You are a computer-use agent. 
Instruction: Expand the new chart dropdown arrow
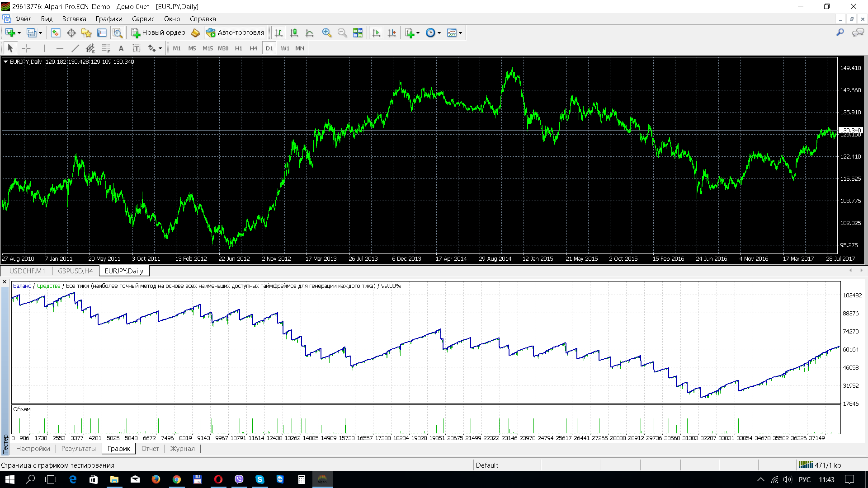click(19, 33)
